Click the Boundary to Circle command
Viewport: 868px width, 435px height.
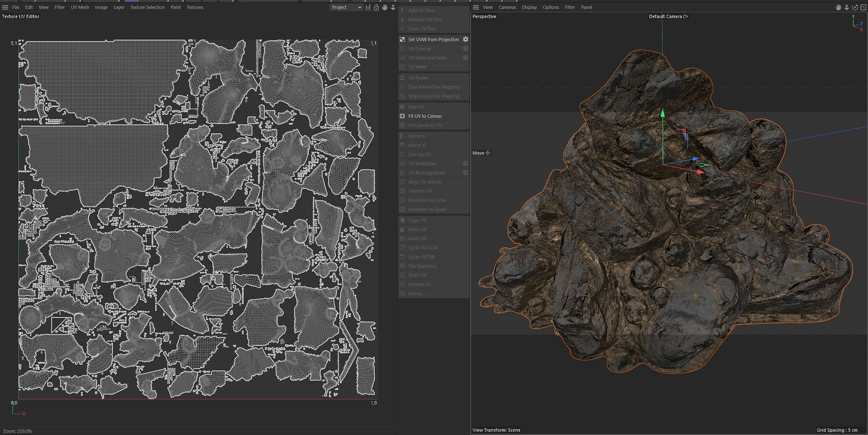point(434,200)
